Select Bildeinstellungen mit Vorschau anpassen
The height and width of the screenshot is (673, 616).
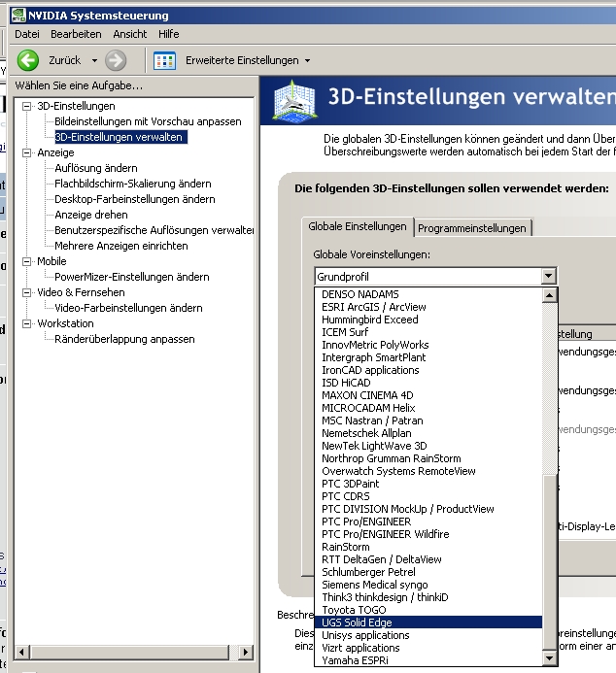tap(148, 121)
